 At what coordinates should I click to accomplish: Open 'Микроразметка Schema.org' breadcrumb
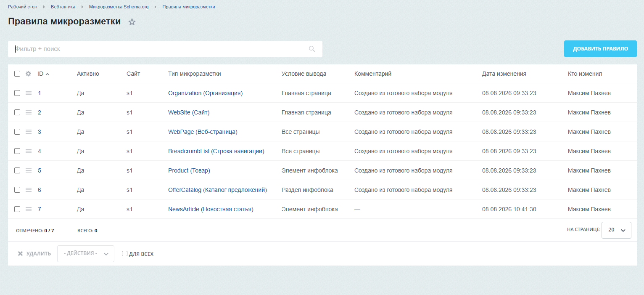pos(119,7)
